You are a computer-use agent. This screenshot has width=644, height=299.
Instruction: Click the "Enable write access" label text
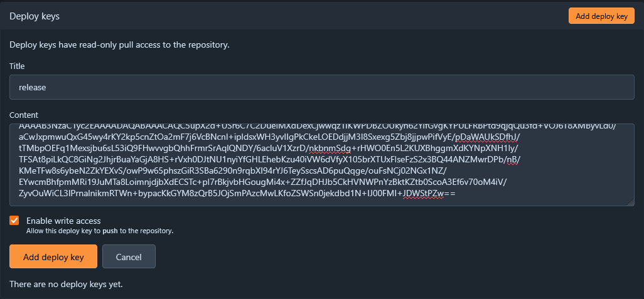(x=63, y=221)
